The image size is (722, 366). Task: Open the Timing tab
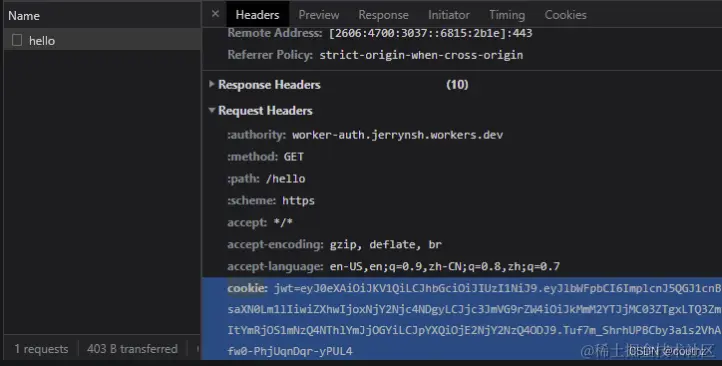click(x=507, y=15)
